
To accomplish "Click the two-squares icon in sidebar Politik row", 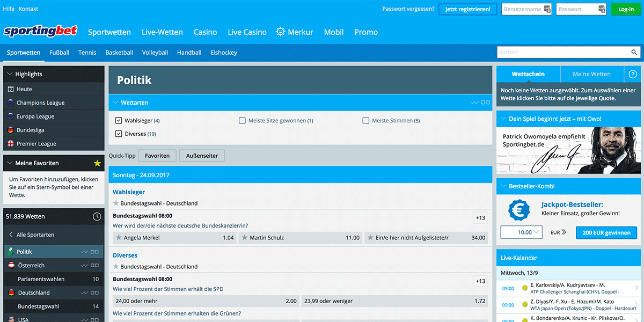I will [95, 252].
